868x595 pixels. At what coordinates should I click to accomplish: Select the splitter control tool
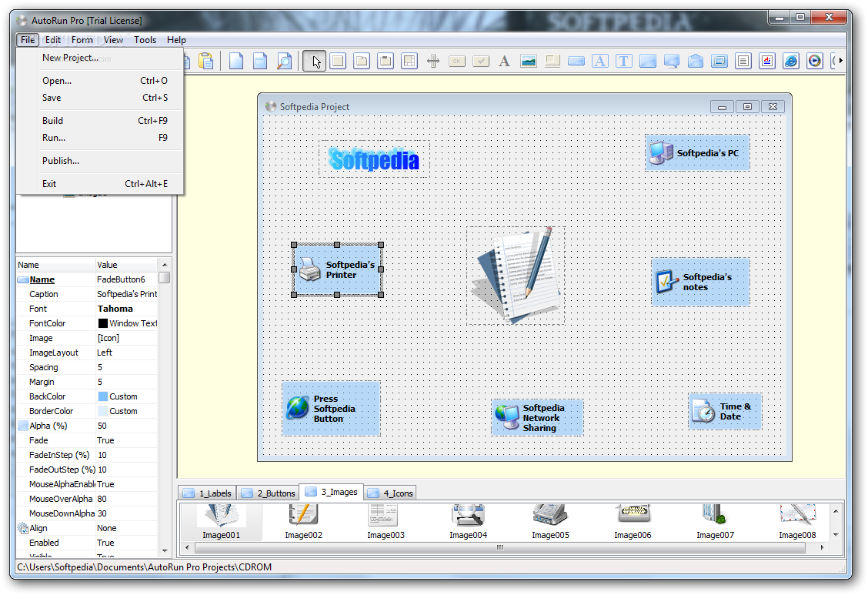(433, 61)
